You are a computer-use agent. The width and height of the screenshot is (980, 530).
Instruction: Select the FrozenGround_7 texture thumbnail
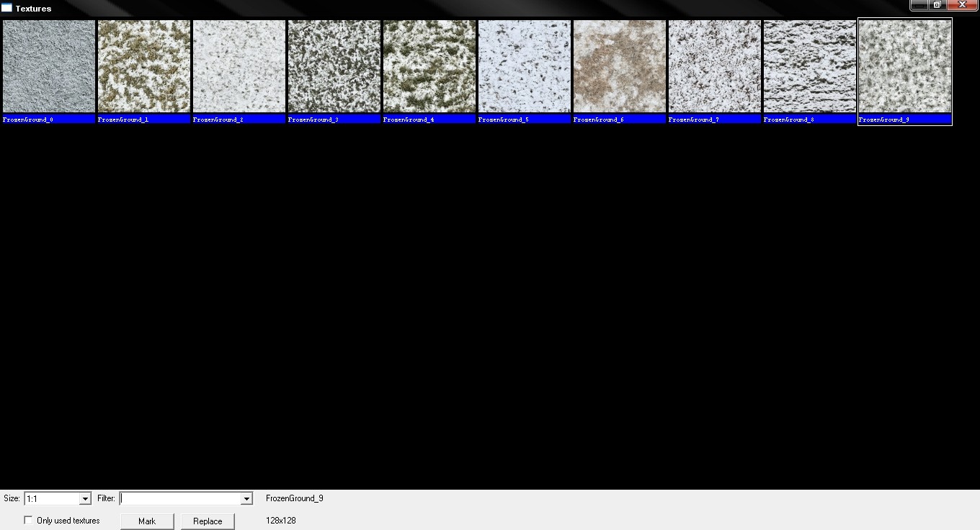pyautogui.click(x=715, y=66)
